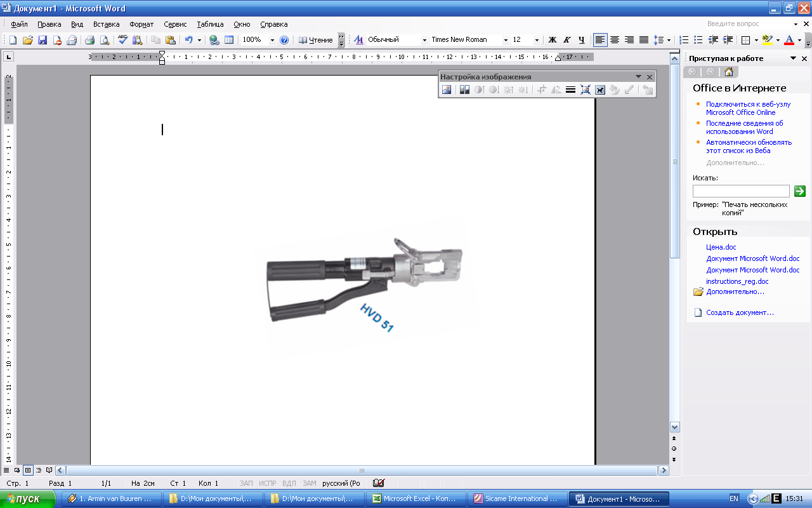Go to the task pane Home page
Image resolution: width=812 pixels, height=508 pixels.
pos(729,72)
